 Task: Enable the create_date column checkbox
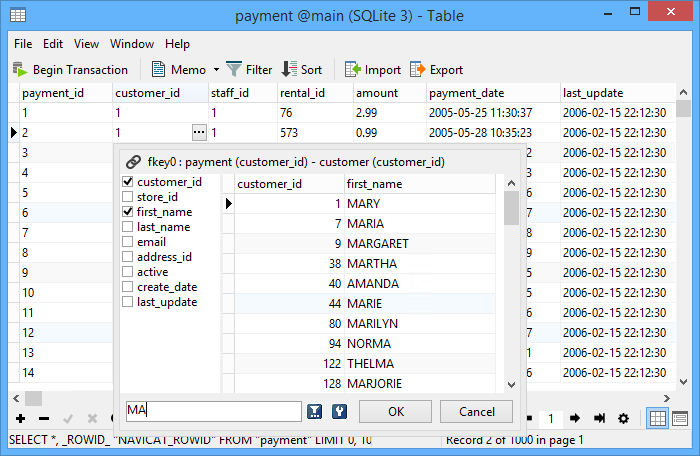pos(128,286)
